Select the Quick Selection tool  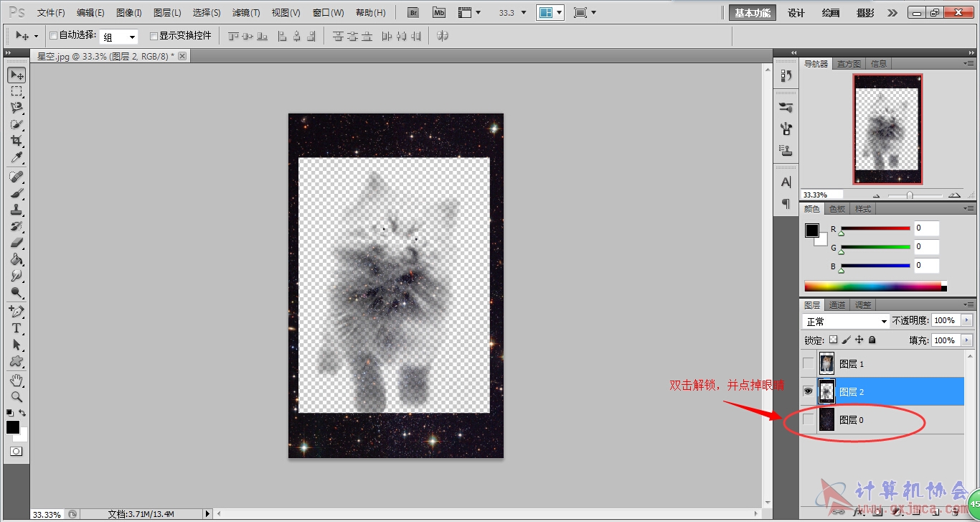point(17,124)
